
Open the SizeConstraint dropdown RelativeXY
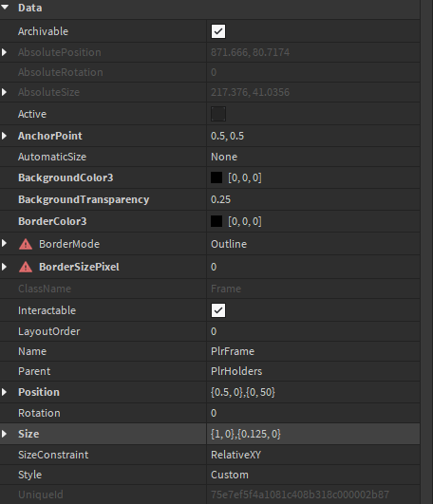(x=313, y=455)
